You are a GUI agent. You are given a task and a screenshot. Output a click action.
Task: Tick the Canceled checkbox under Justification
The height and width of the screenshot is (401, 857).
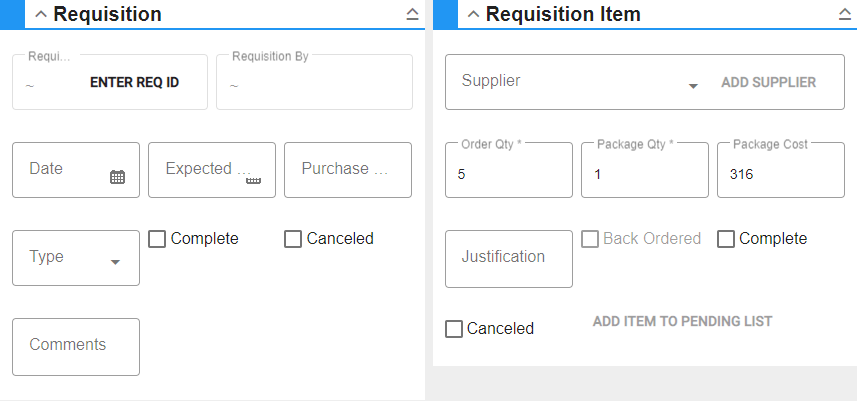point(454,329)
